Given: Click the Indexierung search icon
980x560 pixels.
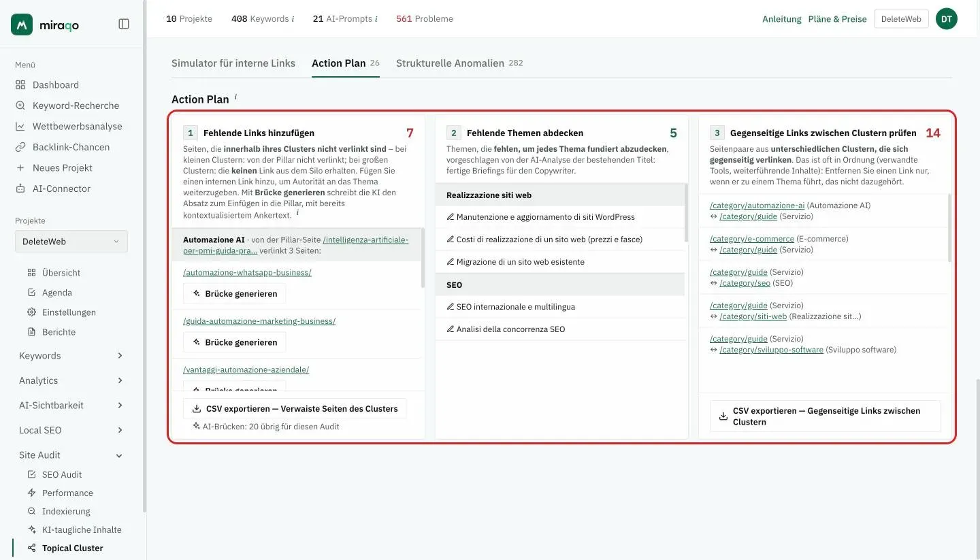Looking at the screenshot, I should pos(31,511).
